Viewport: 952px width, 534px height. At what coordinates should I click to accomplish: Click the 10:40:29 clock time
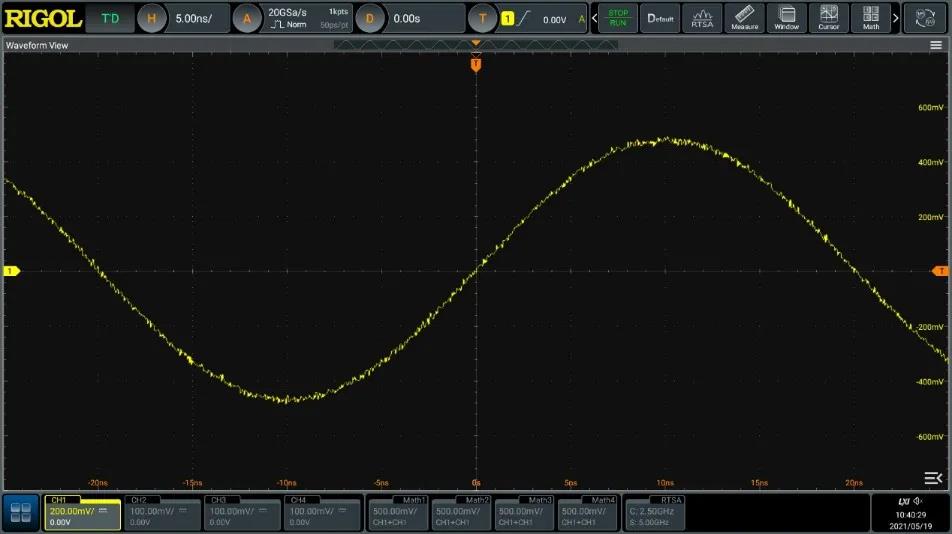(x=911, y=515)
